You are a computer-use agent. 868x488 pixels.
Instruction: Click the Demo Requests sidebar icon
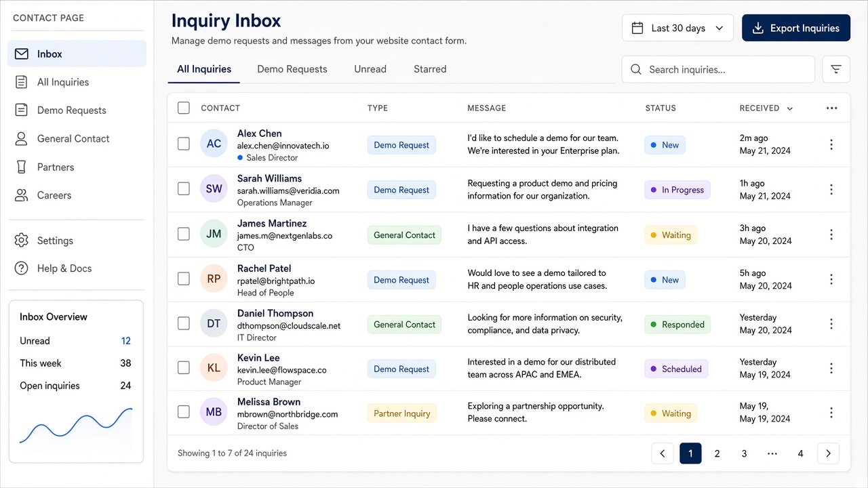click(x=22, y=110)
